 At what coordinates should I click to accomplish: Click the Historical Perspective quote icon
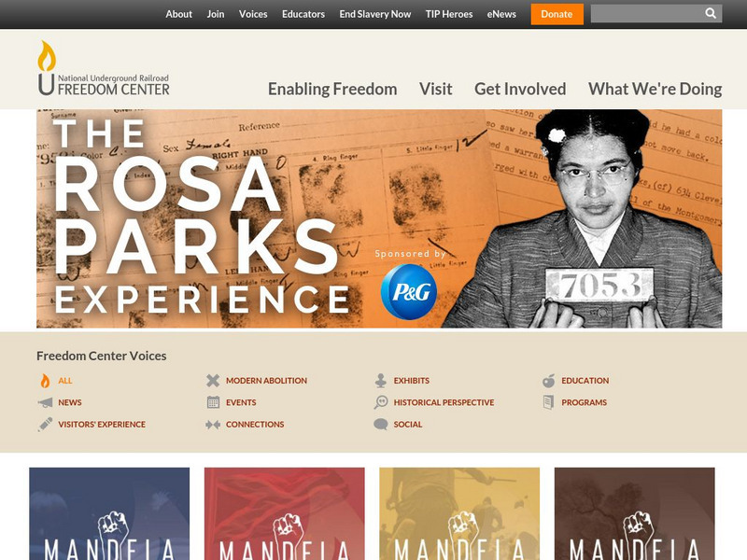tap(381, 402)
